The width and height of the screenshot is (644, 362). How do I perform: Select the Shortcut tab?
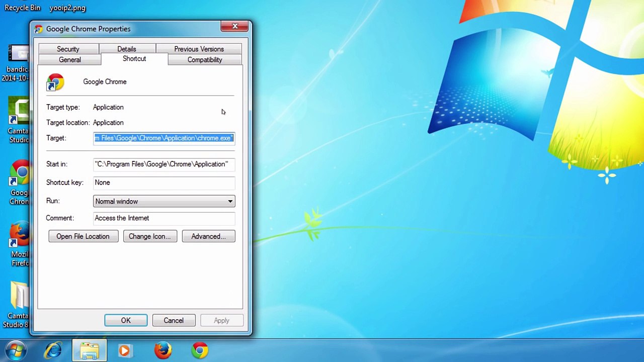134,59
